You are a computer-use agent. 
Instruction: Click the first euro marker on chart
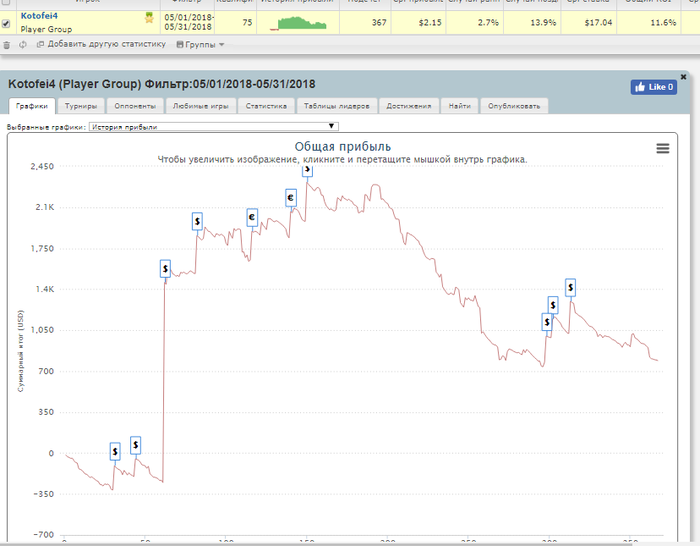click(252, 217)
